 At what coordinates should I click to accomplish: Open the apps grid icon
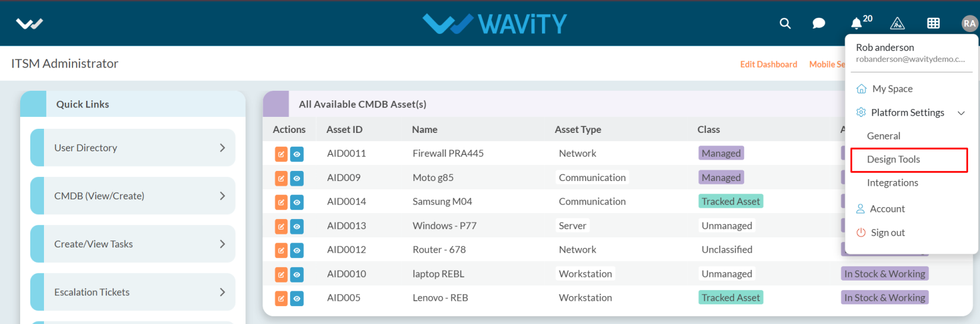point(933,23)
